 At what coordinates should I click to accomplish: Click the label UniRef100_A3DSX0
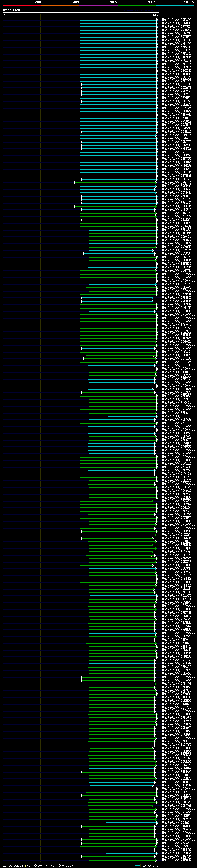pos(177,54)
